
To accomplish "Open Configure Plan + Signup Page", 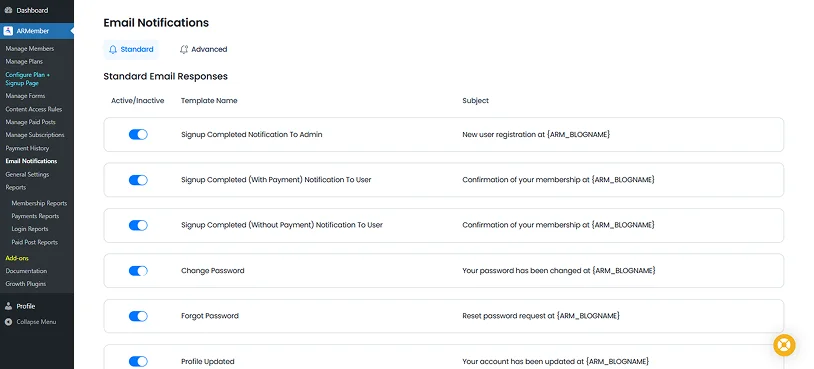I will pos(28,79).
